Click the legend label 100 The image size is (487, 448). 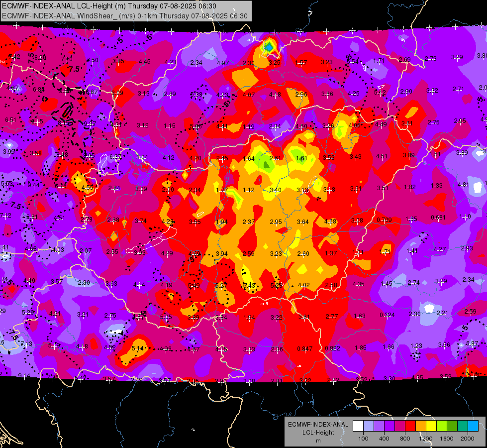[363, 439]
